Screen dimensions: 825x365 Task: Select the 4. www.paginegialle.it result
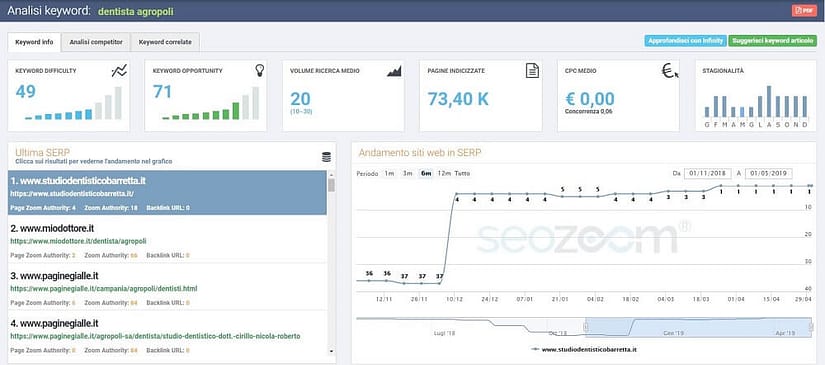tap(167, 334)
